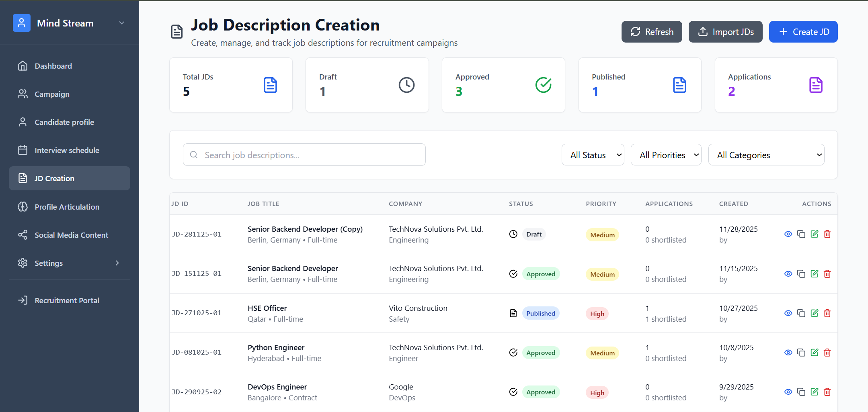Image resolution: width=868 pixels, height=412 pixels.
Task: Delete the JD-281125-01 row
Action: point(827,234)
